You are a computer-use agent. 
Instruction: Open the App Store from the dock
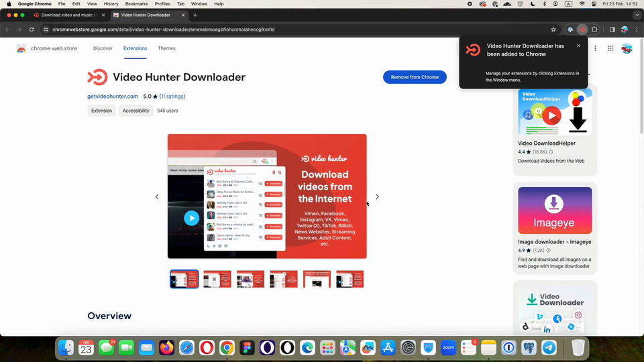388,348
